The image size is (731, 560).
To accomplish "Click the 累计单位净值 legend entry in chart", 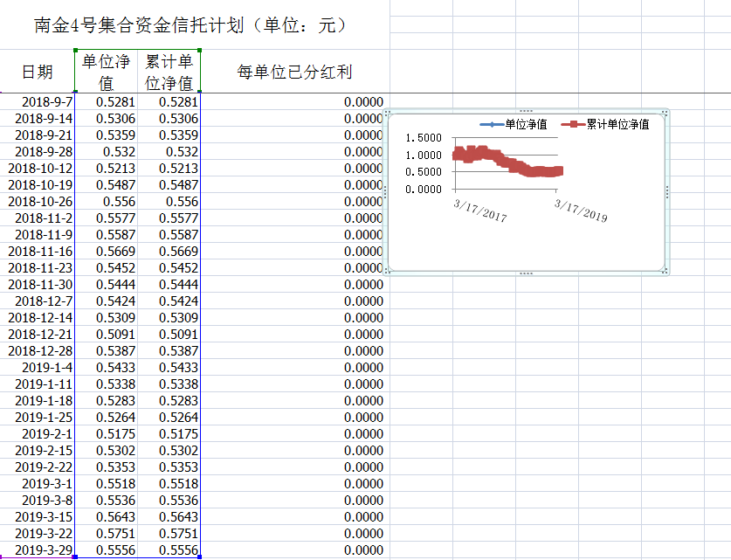I will [605, 124].
